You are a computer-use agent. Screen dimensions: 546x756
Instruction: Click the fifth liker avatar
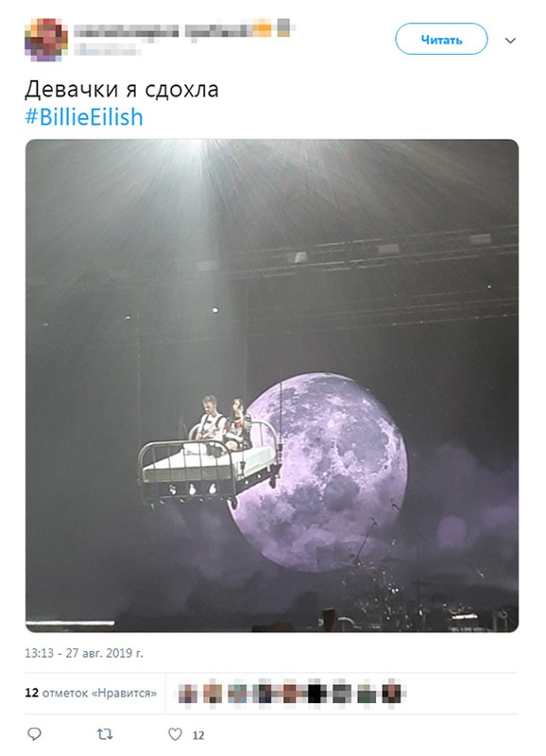coord(289,694)
